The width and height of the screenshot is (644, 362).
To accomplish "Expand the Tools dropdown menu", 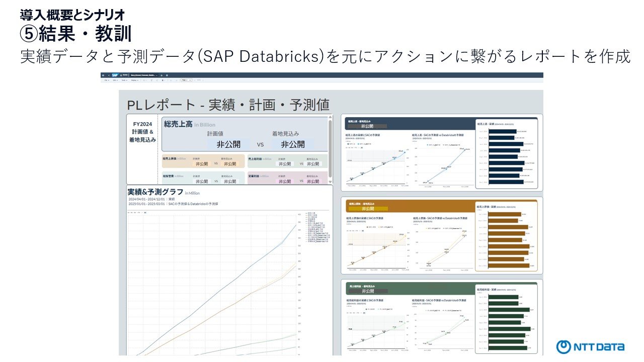I will (x=124, y=80).
